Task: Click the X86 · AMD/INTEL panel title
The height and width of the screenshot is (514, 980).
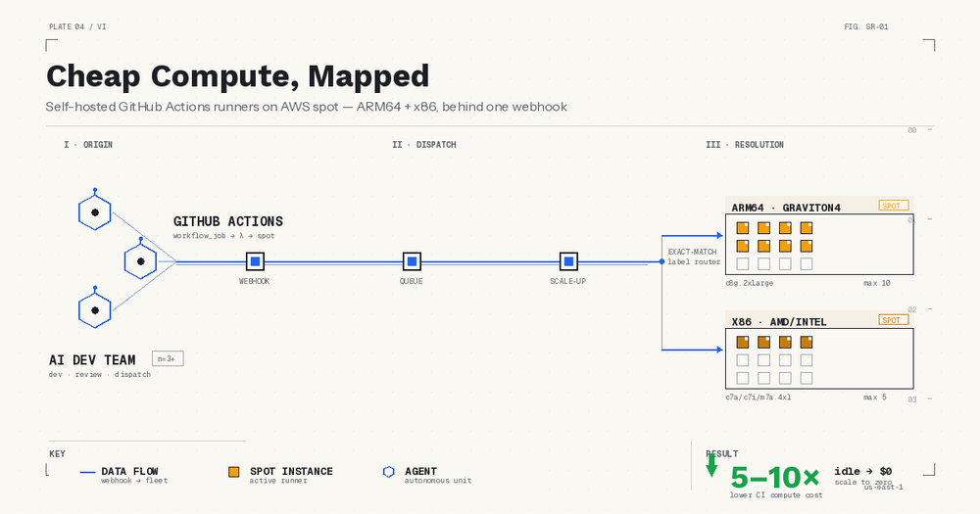Action: [779, 322]
